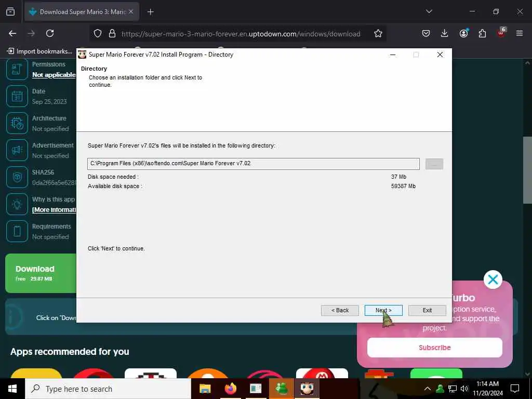Click the green Download button on webpage
The width and height of the screenshot is (532, 399).
[41, 273]
